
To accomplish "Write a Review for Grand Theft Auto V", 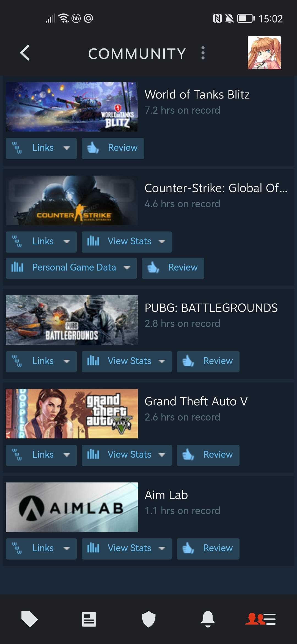I will pos(208,455).
